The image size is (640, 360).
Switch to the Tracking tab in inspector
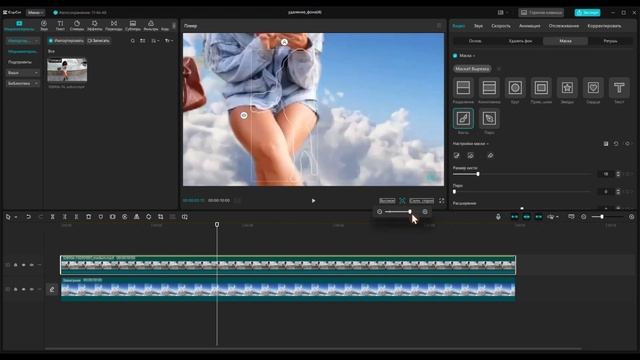point(564,26)
